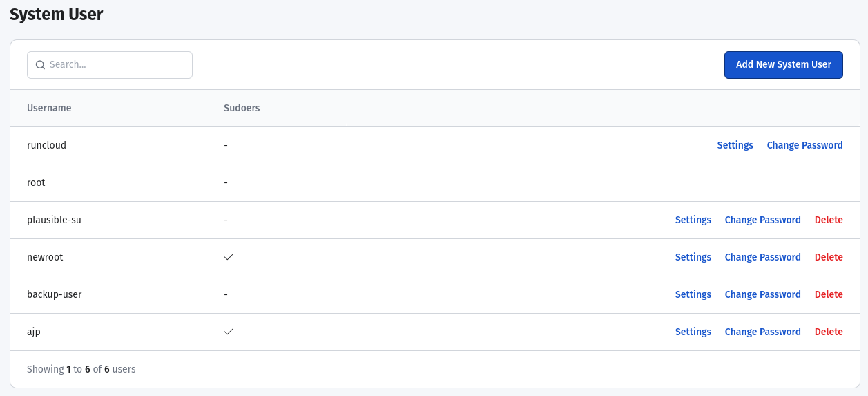Open Settings for runcloud user
The image size is (868, 396).
pos(735,145)
